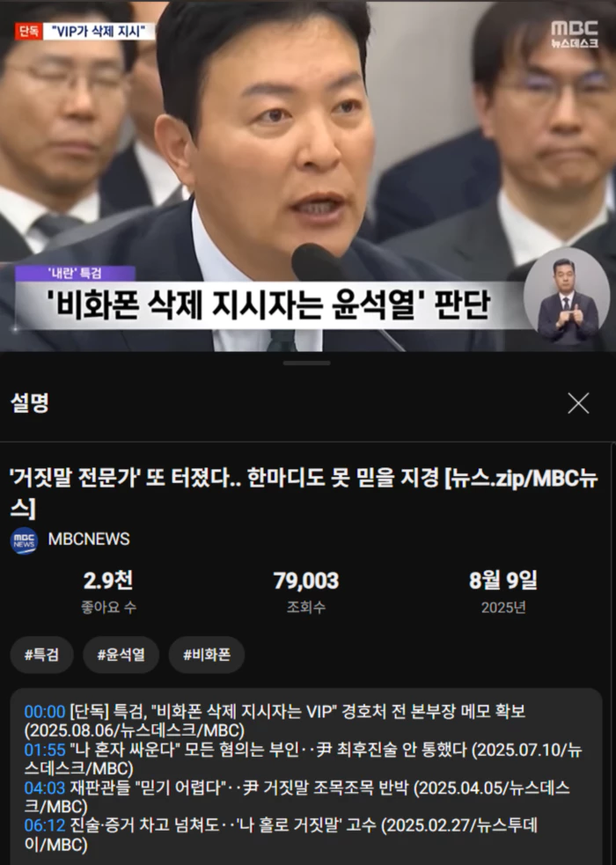Close the 설명 description panel

point(578,403)
